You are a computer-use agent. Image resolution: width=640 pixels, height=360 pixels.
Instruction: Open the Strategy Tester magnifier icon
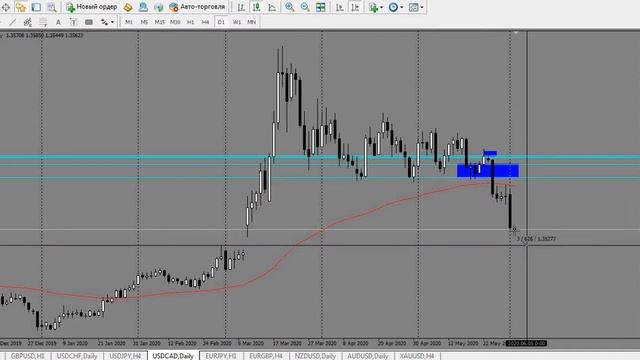click(51, 7)
